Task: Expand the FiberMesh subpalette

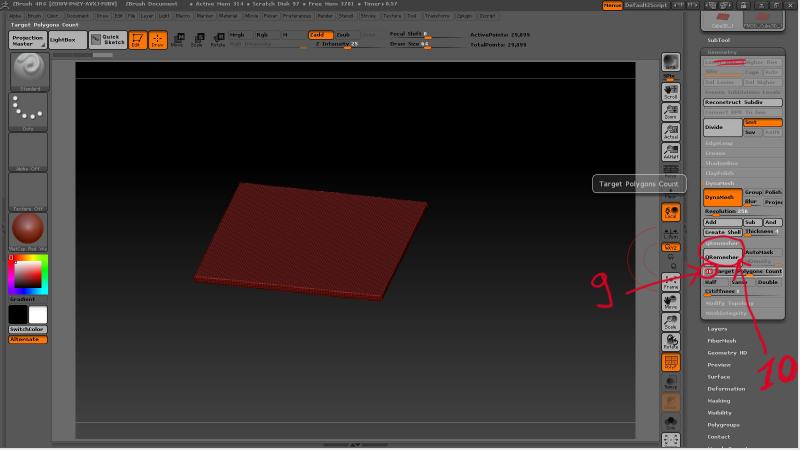Action: [x=722, y=341]
